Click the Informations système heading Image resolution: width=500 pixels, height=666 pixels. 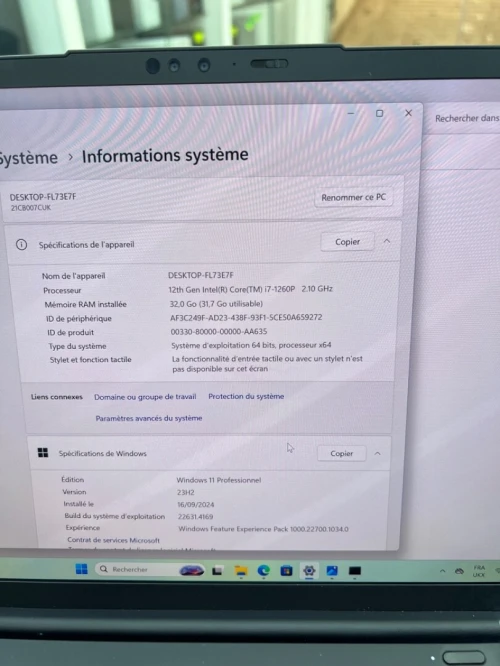(x=165, y=155)
